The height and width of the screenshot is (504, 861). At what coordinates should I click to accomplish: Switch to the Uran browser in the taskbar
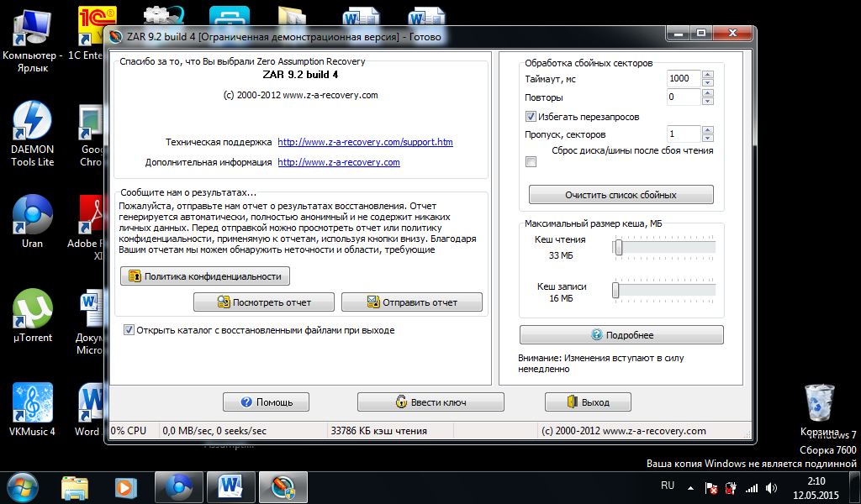[179, 487]
